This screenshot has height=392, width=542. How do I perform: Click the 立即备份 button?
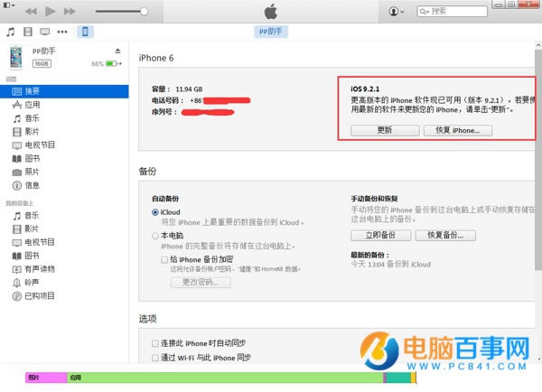[380, 236]
